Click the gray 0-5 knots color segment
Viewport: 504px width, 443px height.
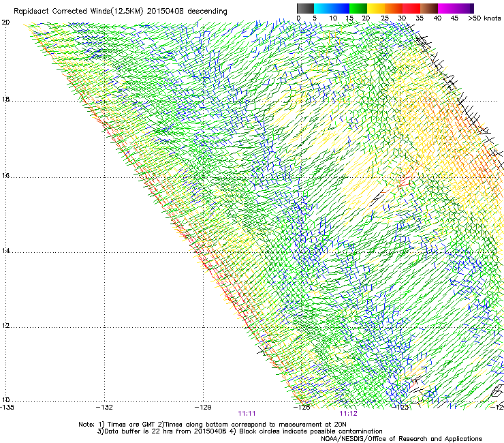pyautogui.click(x=305, y=8)
